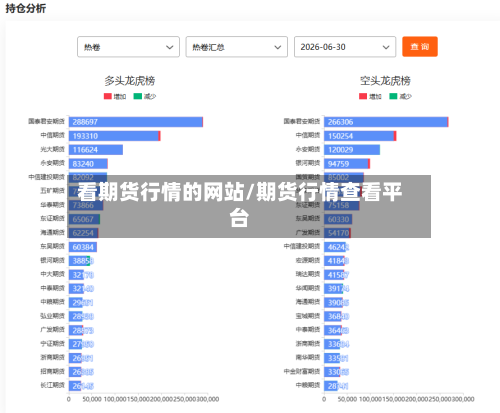Image resolution: width=500 pixels, height=413 pixels.
Task: Click the 空头龙虎榜 chart title
Action: tap(385, 81)
